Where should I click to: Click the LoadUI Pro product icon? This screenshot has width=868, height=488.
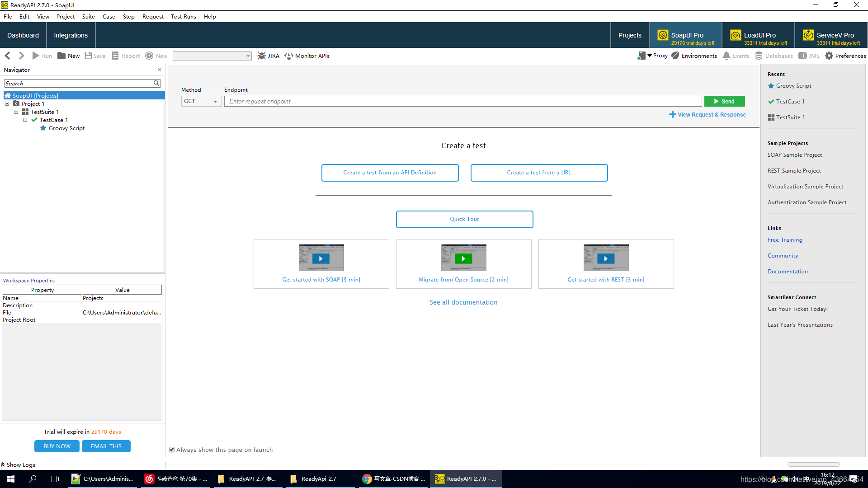click(736, 35)
